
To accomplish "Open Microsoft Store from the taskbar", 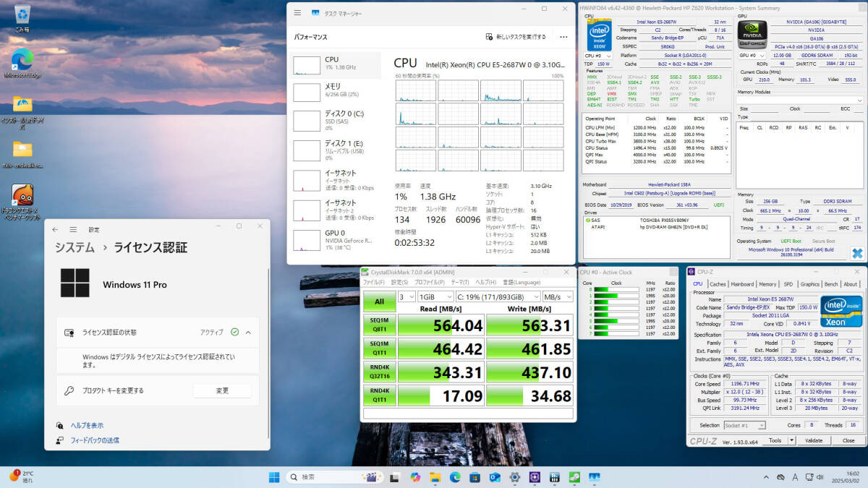I will click(475, 477).
